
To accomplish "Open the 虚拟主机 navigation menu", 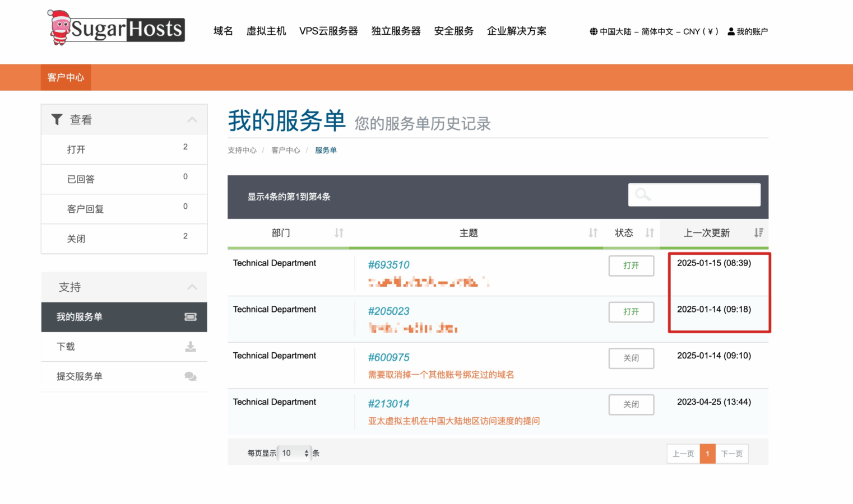I will (266, 31).
